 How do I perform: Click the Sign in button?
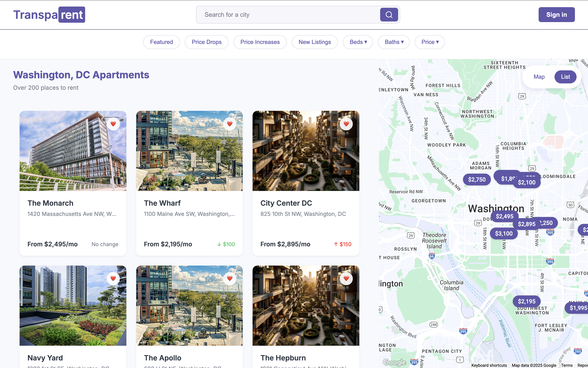(x=556, y=15)
